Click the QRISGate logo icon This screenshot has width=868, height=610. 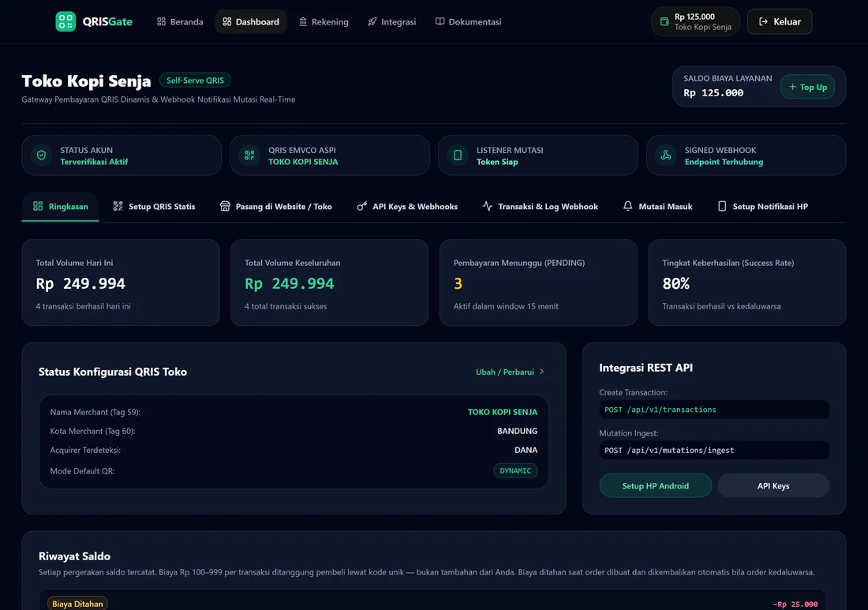[65, 21]
